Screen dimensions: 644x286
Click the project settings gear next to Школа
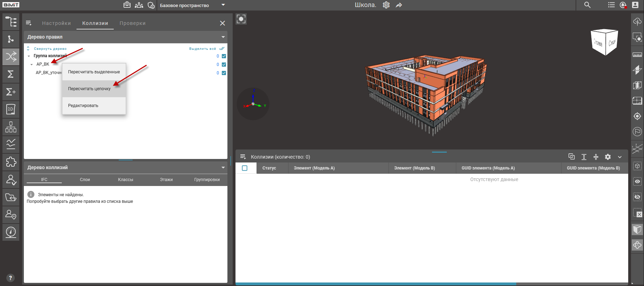pos(386,5)
